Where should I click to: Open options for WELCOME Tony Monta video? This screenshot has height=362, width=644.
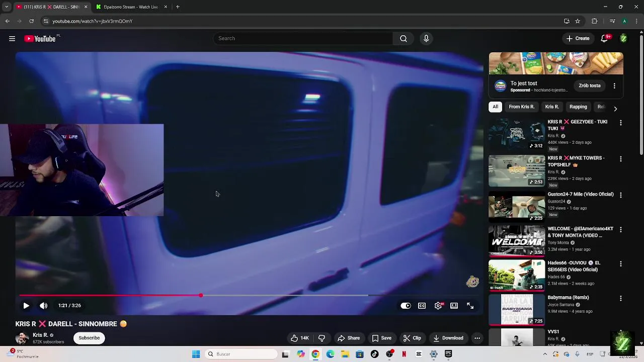pos(620,230)
